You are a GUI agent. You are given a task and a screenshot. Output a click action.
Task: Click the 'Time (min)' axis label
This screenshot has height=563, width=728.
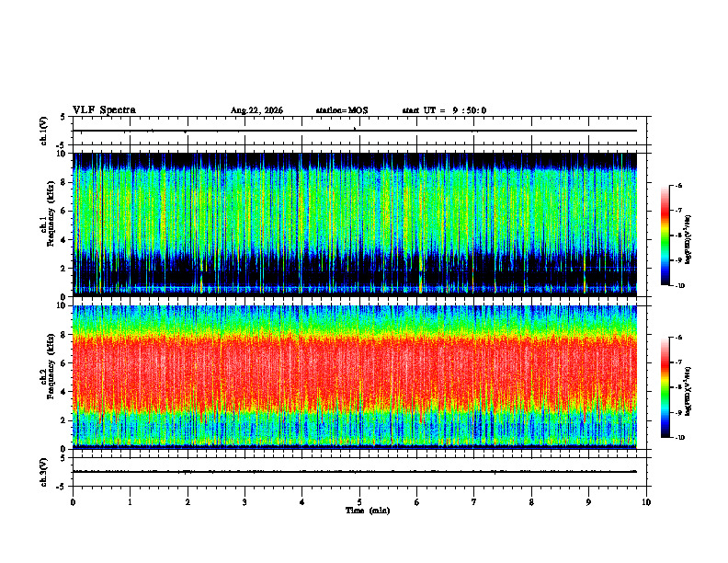coord(368,511)
